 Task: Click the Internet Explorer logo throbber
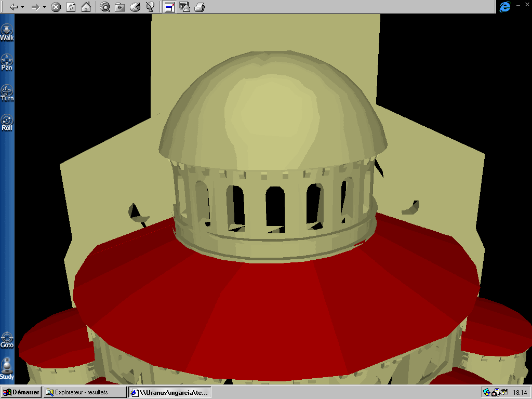505,6
